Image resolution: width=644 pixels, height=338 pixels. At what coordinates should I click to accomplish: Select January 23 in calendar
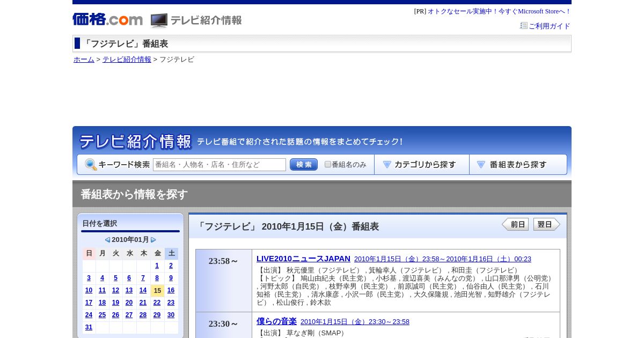(171, 303)
